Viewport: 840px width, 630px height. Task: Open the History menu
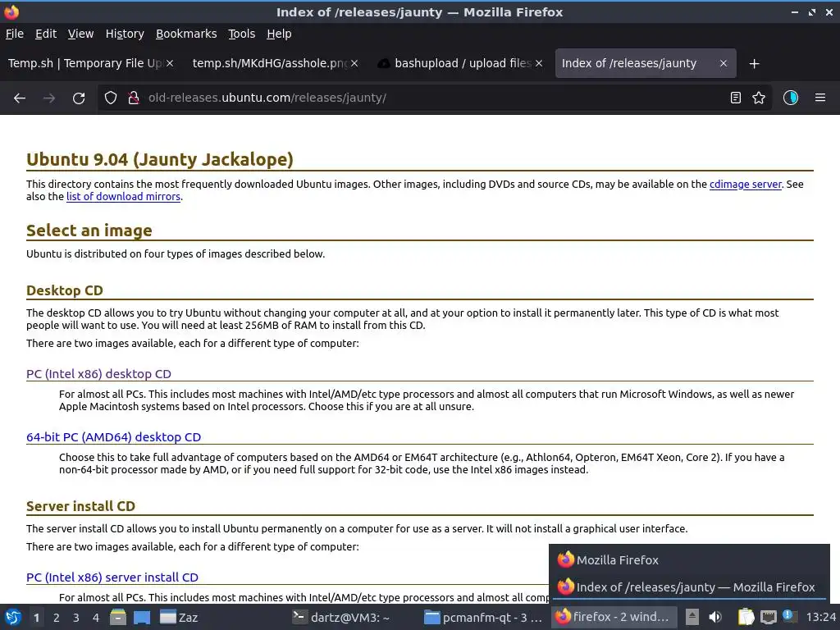click(x=125, y=34)
